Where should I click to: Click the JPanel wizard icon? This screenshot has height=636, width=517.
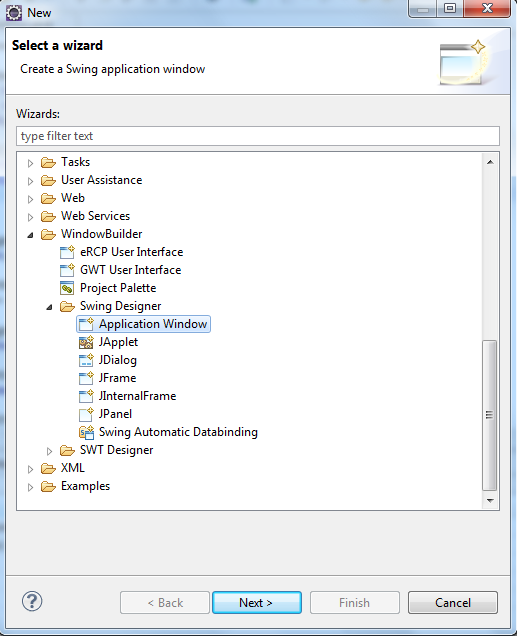86,414
